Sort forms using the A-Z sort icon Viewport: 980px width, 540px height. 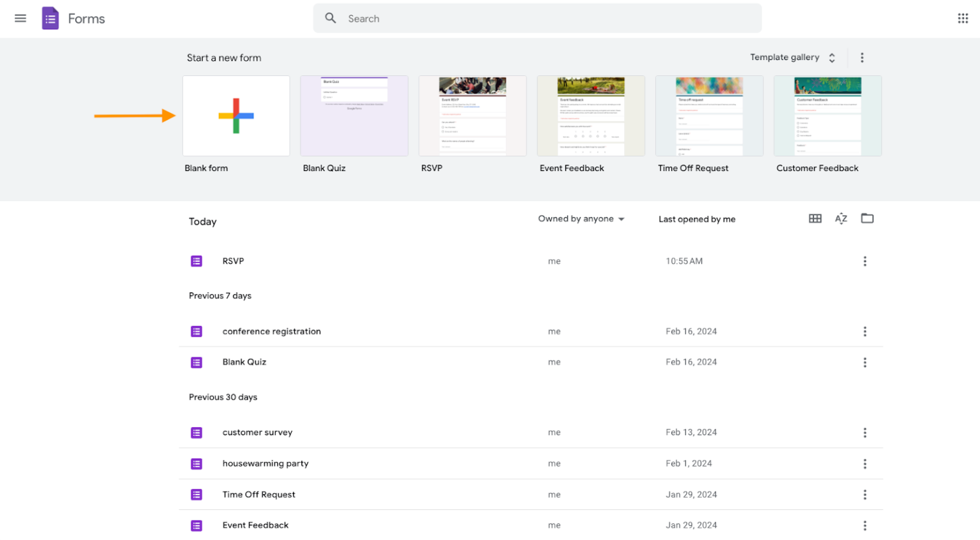[840, 218]
